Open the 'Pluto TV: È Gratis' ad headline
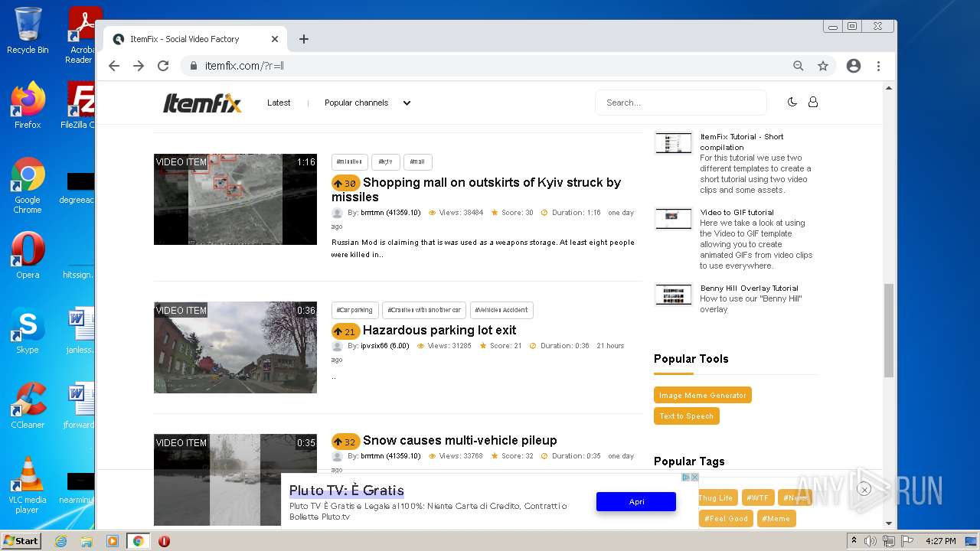The height and width of the screenshot is (551, 980). (x=347, y=491)
